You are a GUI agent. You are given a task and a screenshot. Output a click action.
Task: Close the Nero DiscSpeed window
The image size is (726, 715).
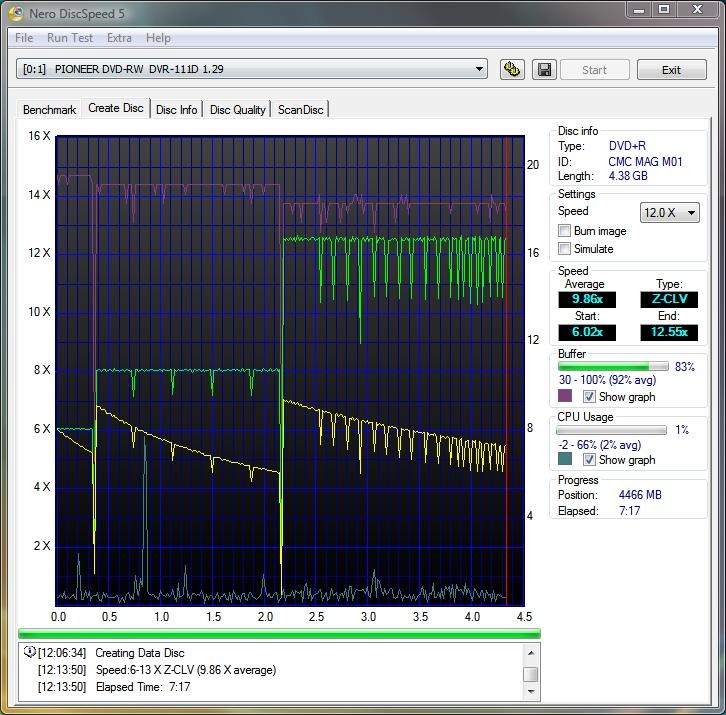click(696, 9)
